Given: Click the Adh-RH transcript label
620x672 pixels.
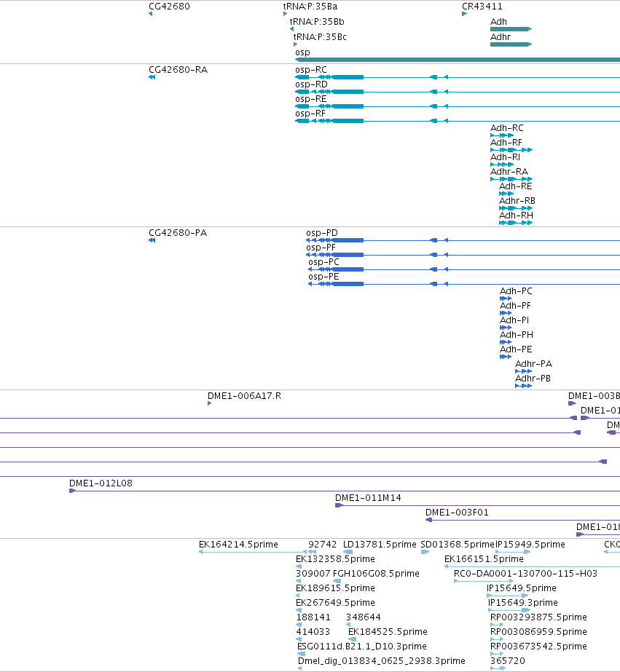Looking at the screenshot, I should 517,216.
